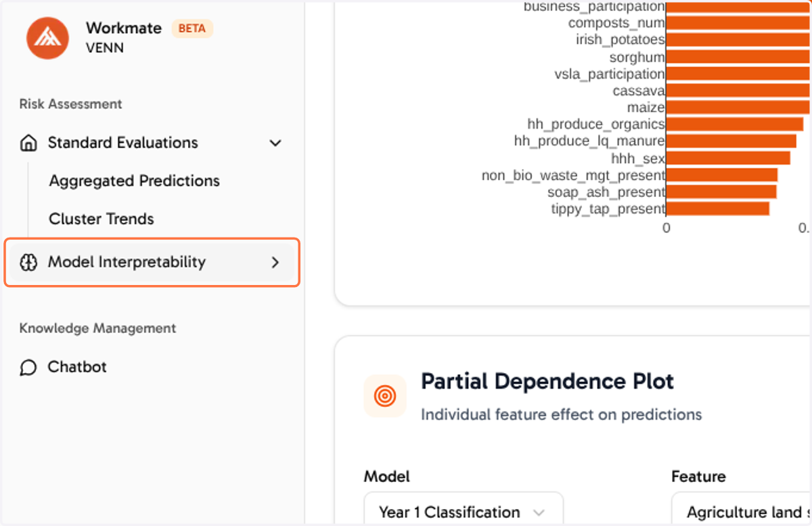The height and width of the screenshot is (526, 812).
Task: Open Aggregated Predictions page
Action: point(135,181)
